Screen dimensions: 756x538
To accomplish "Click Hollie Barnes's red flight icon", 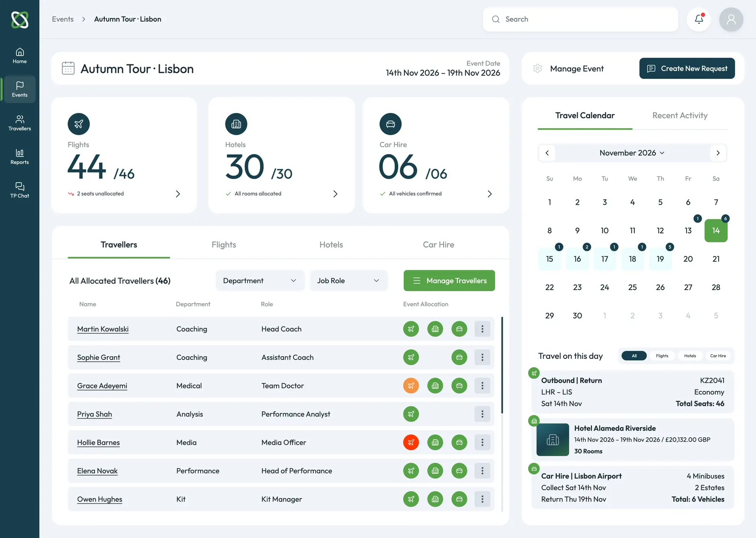I will pyautogui.click(x=411, y=443).
